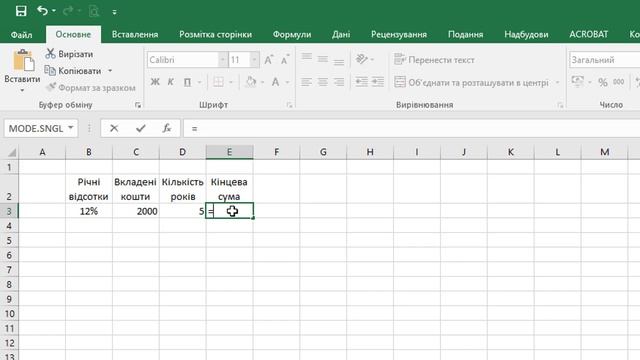640x360 pixels.
Task: Open the Undo history dropdown arrow
Action: pyautogui.click(x=54, y=11)
